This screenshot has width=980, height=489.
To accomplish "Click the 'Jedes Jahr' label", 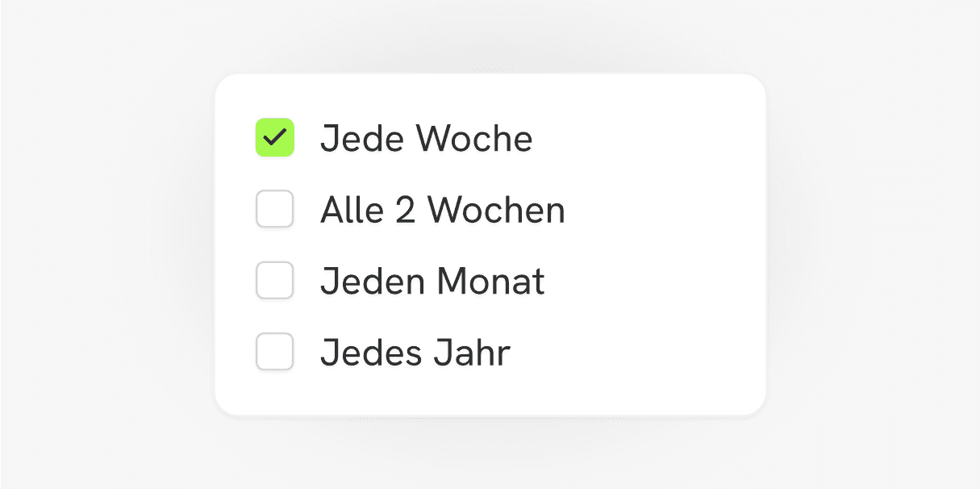I will pyautogui.click(x=415, y=352).
